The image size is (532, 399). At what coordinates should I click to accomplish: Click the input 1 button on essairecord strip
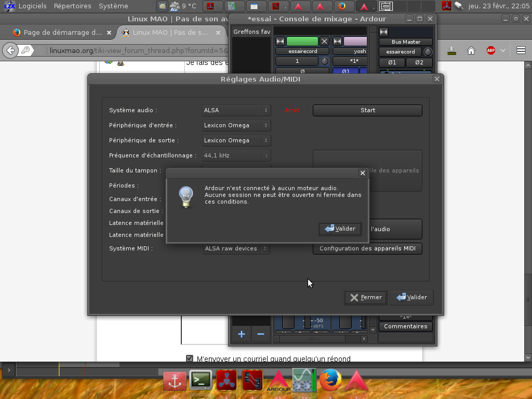(297, 61)
